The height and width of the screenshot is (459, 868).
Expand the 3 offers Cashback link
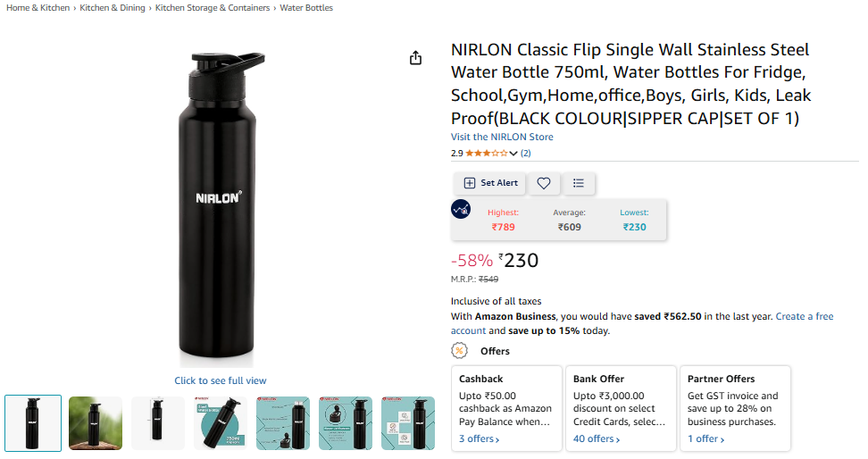479,438
